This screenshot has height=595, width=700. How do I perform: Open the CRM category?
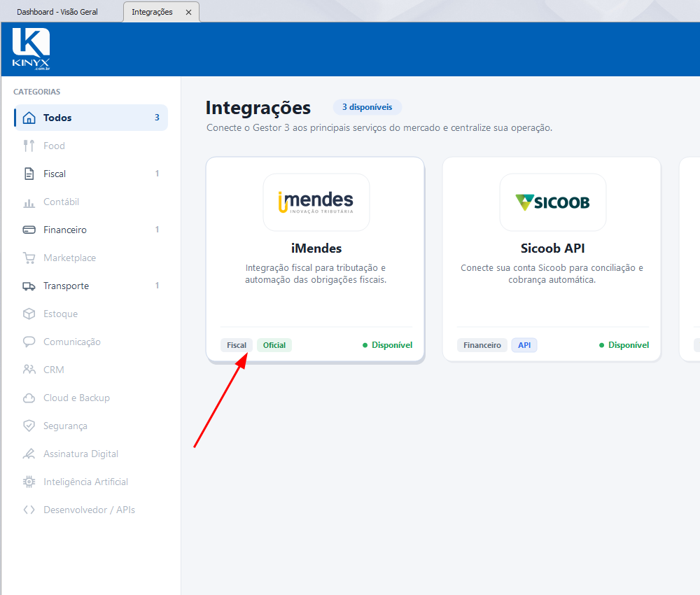point(91,370)
